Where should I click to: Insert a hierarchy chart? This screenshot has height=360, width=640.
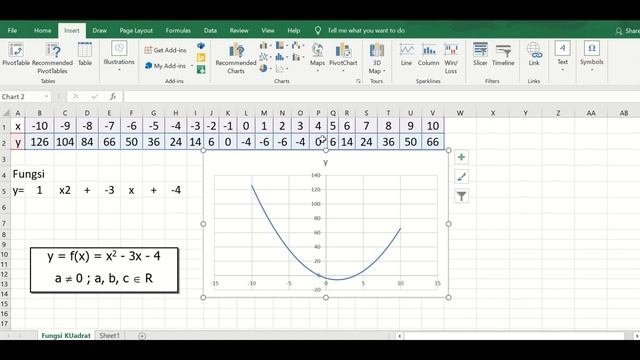point(281,45)
